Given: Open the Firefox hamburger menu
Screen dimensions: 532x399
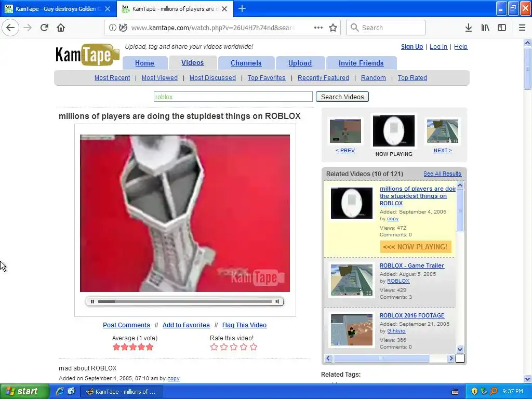Looking at the screenshot, I should click(x=522, y=28).
